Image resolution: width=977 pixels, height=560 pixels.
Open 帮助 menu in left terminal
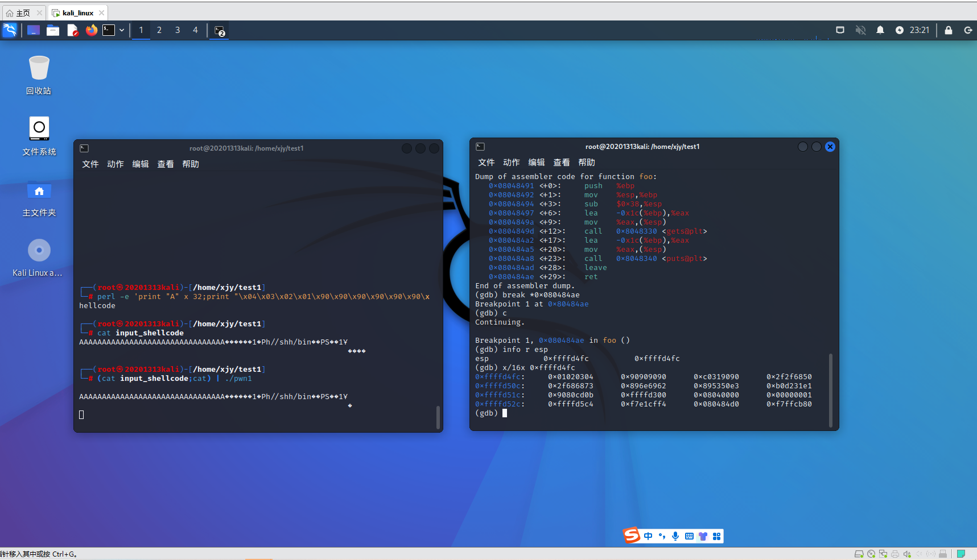(191, 164)
